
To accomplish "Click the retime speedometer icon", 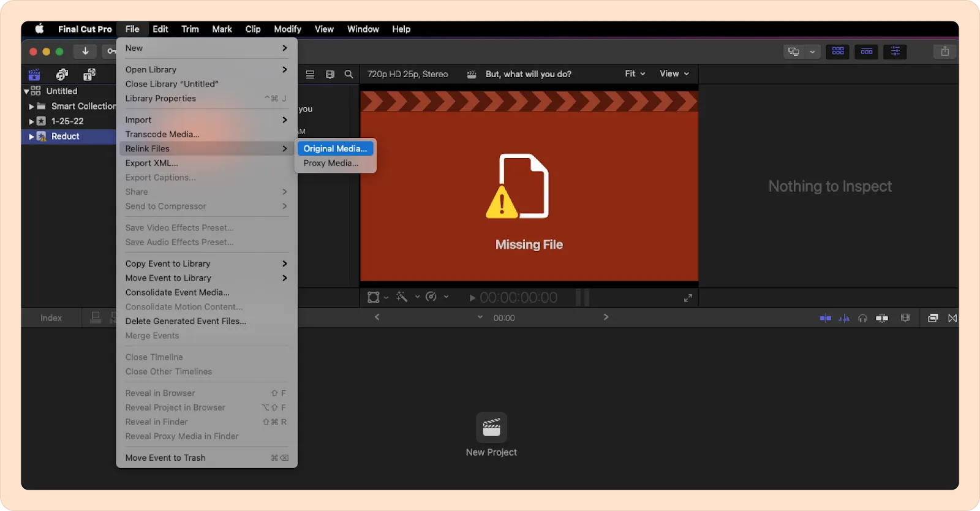I will (431, 297).
